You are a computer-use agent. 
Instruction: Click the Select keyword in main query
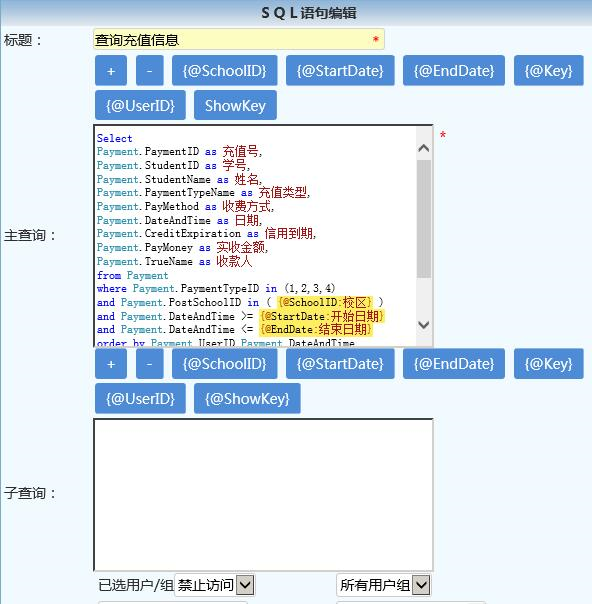pos(114,138)
